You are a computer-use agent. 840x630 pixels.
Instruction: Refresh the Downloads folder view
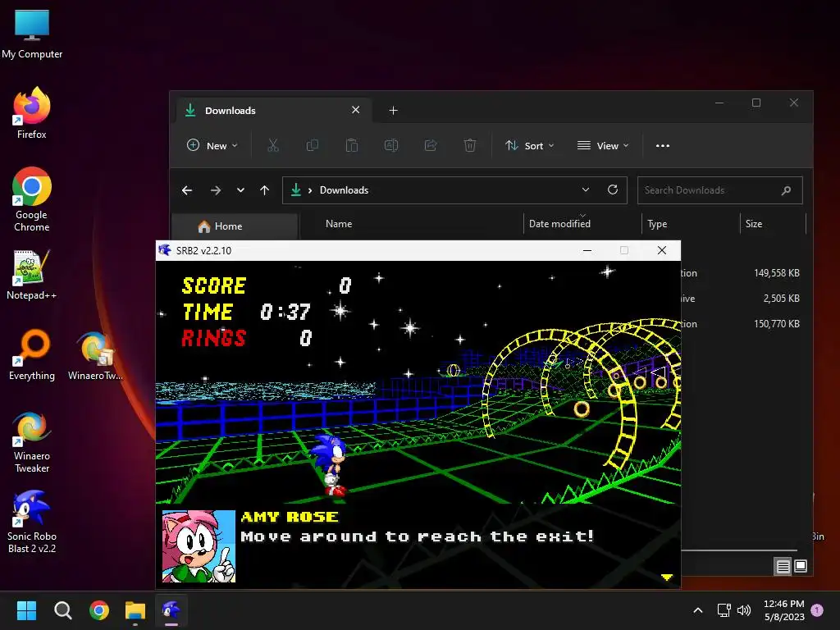click(x=613, y=189)
